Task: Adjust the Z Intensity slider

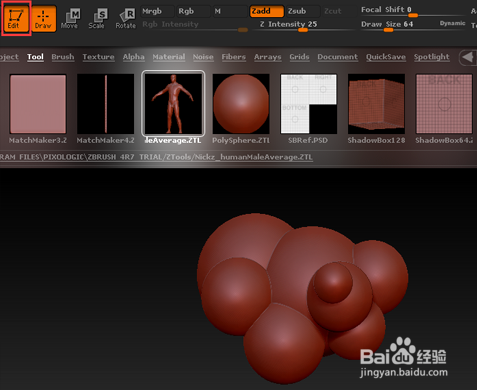Action: coord(302,25)
